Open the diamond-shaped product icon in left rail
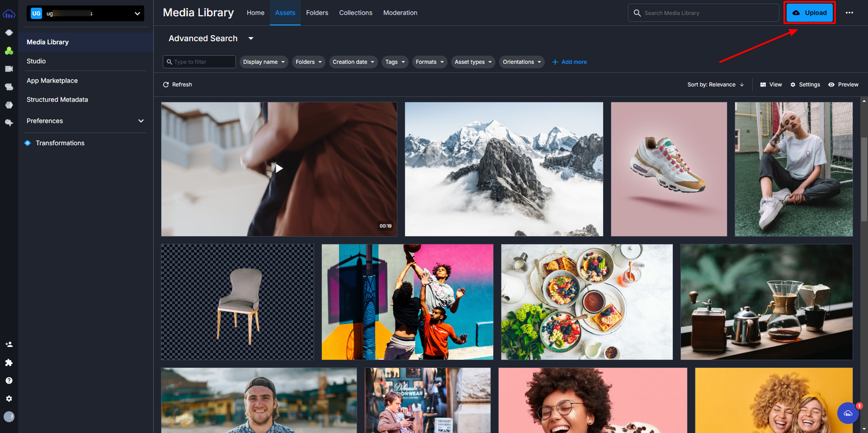Image resolution: width=868 pixels, height=433 pixels. [x=9, y=33]
